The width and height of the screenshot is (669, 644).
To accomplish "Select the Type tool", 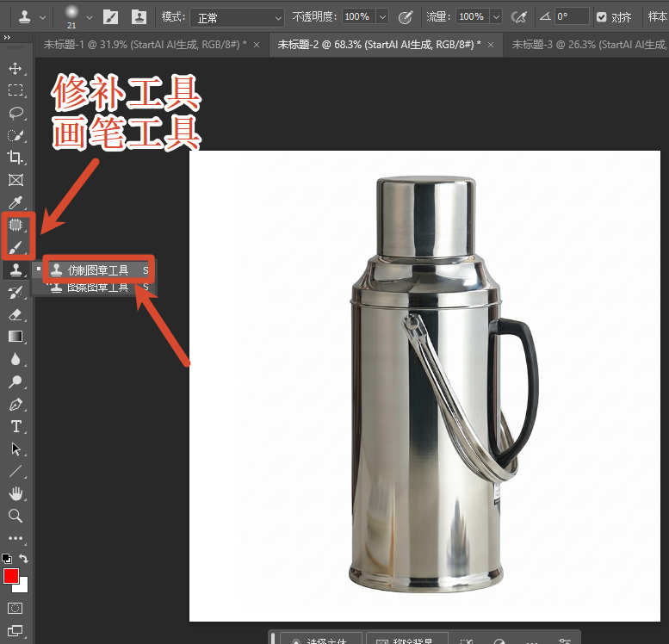I will (15, 426).
